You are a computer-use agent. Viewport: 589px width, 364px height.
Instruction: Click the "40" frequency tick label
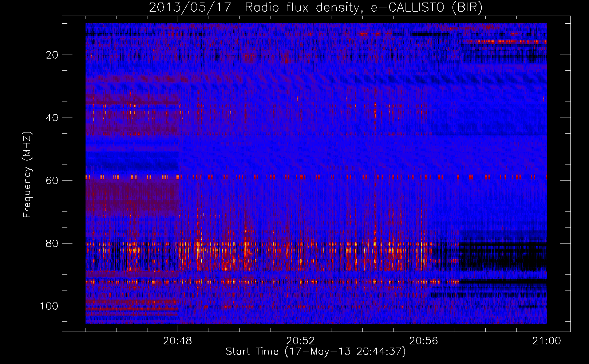pyautogui.click(x=52, y=118)
